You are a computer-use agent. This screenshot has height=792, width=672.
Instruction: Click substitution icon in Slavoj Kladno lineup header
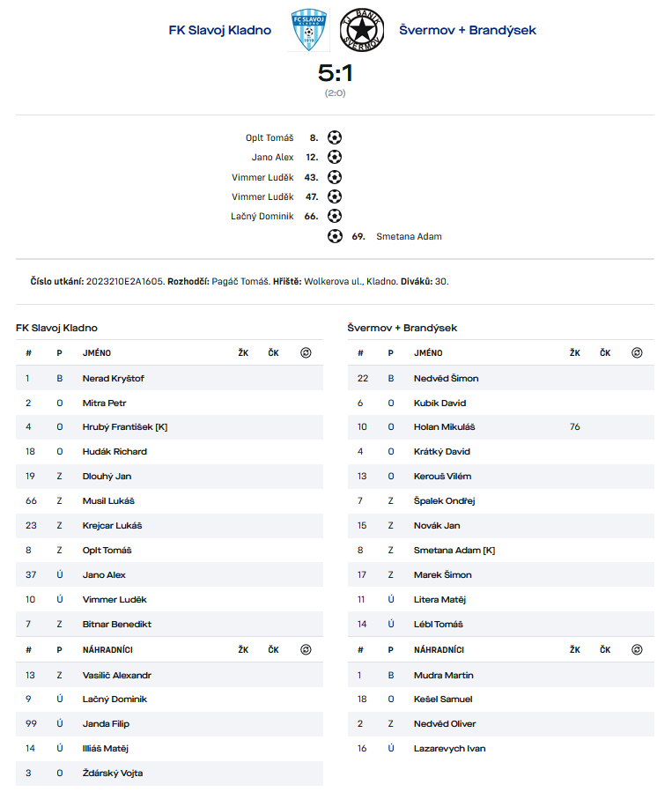[x=306, y=352]
